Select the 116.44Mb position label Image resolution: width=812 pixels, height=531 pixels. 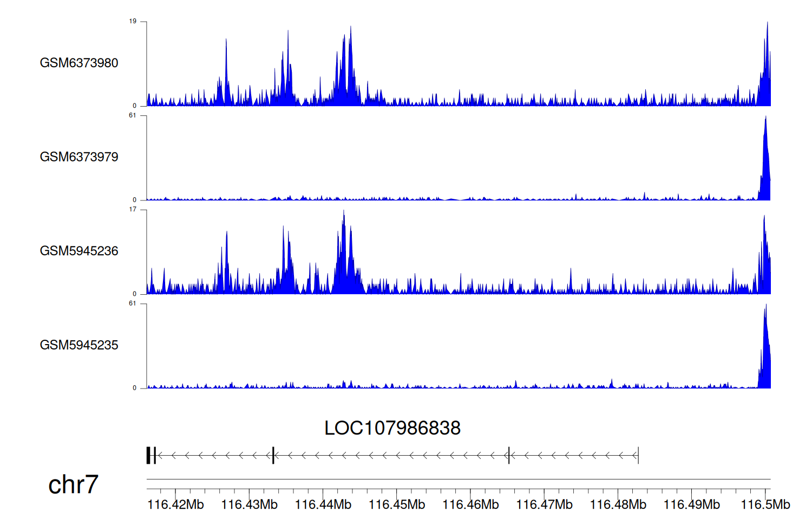[323, 504]
